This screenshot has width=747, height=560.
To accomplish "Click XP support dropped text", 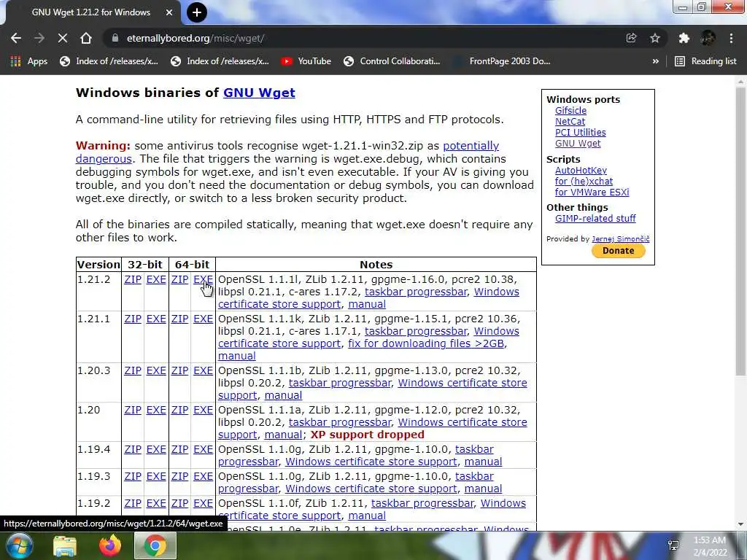I will click(x=368, y=435).
